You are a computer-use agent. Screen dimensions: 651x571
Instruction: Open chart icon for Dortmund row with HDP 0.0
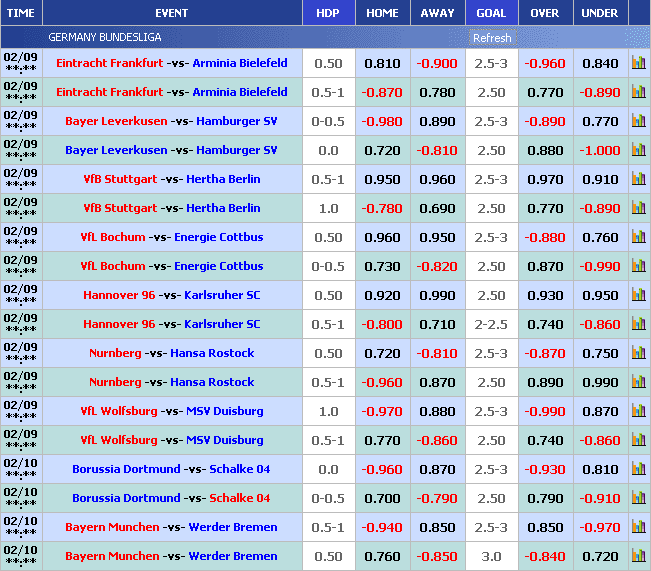[639, 469]
